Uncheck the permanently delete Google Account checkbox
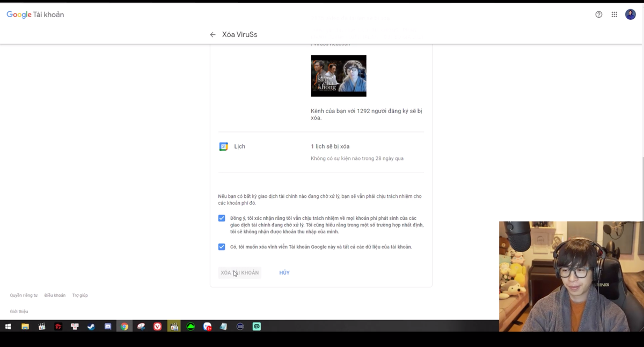The image size is (644, 347). point(222,247)
